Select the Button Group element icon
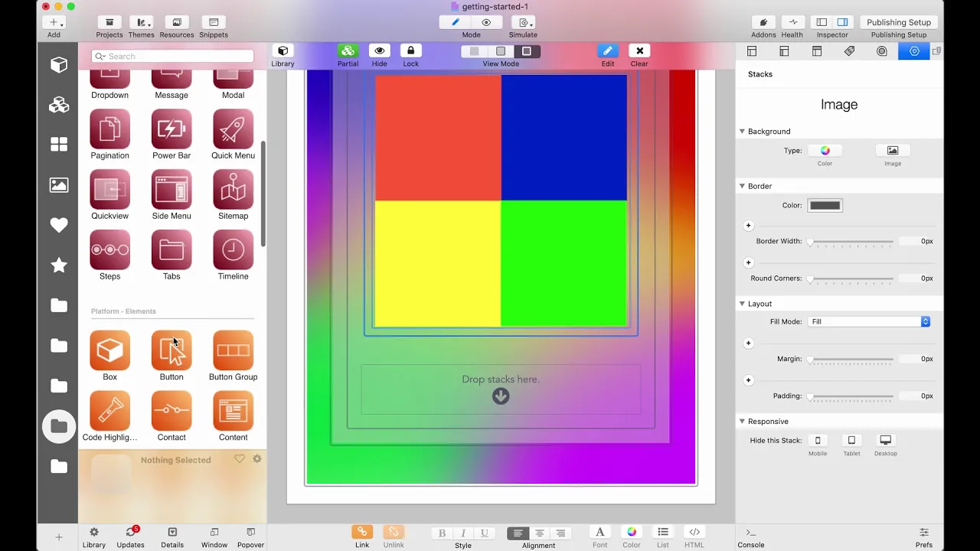This screenshot has height=551, width=980. click(233, 350)
